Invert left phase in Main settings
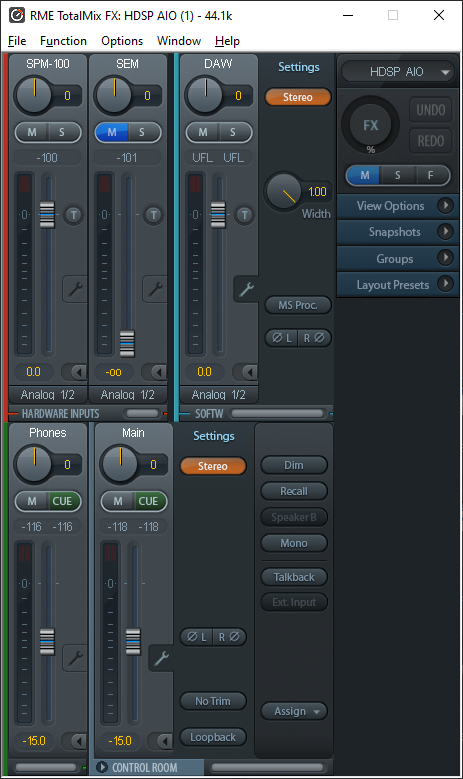 (197, 637)
